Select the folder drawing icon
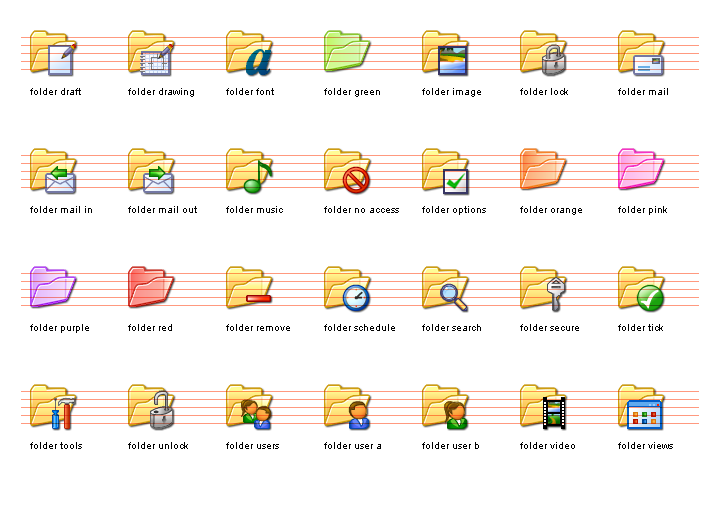 coord(151,53)
